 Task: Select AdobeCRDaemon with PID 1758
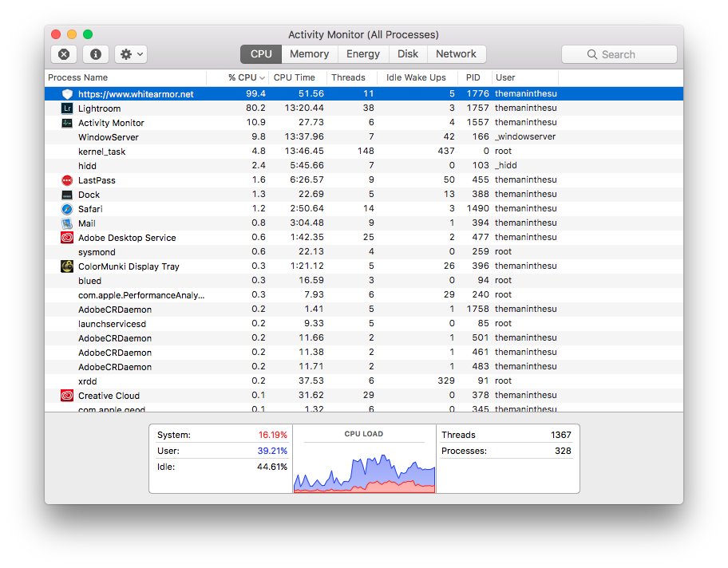[x=364, y=309]
